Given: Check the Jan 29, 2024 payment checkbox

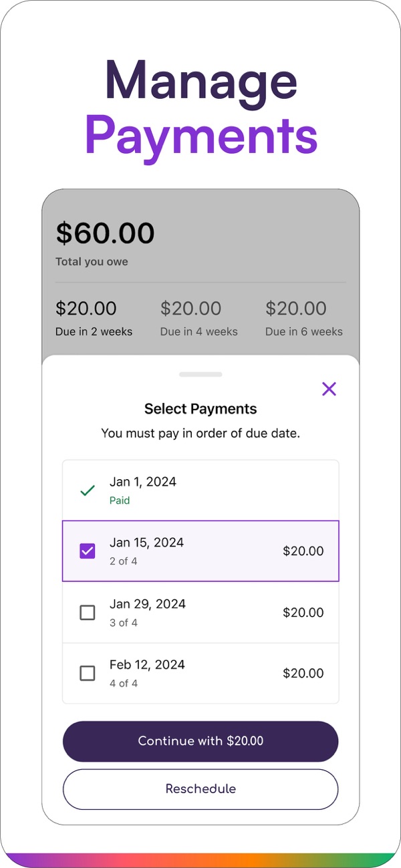Looking at the screenshot, I should 88,613.
